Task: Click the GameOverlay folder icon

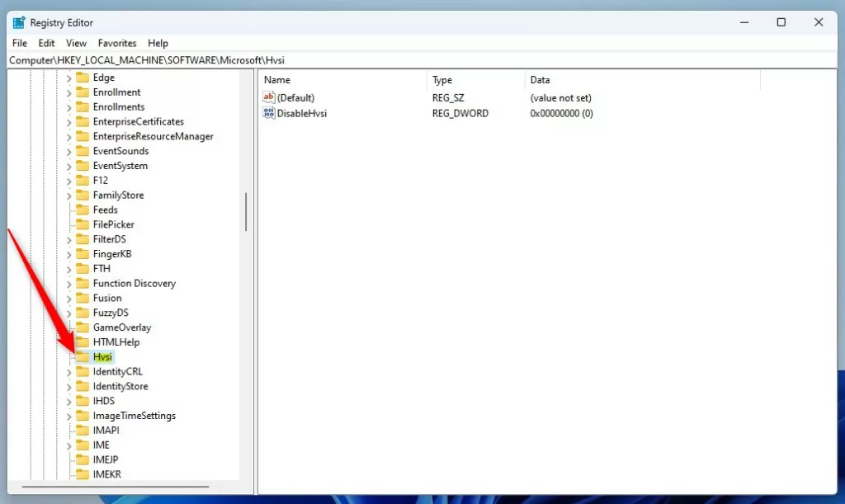Action: 83,327
